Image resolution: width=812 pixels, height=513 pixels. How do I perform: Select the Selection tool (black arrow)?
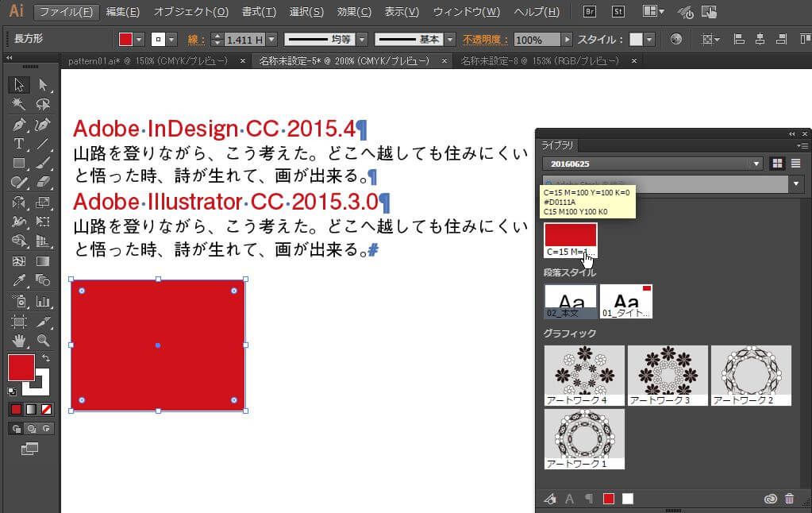tap(18, 84)
